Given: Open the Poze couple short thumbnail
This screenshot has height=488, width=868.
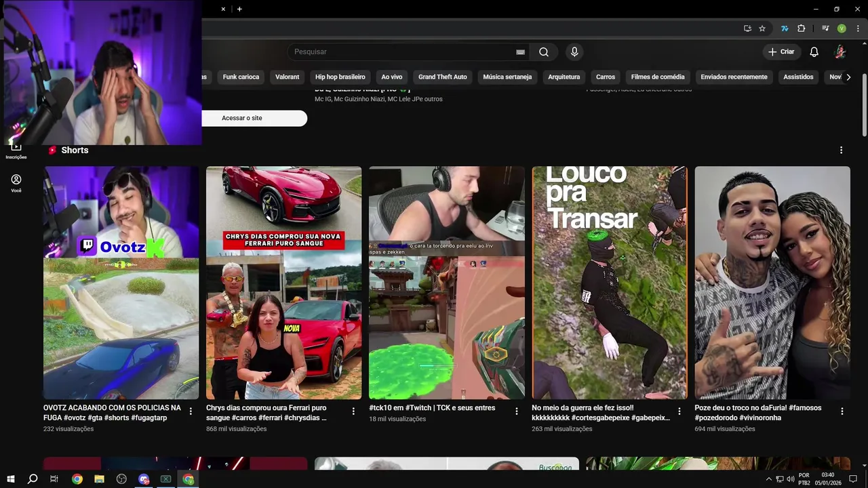Looking at the screenshot, I should (772, 283).
